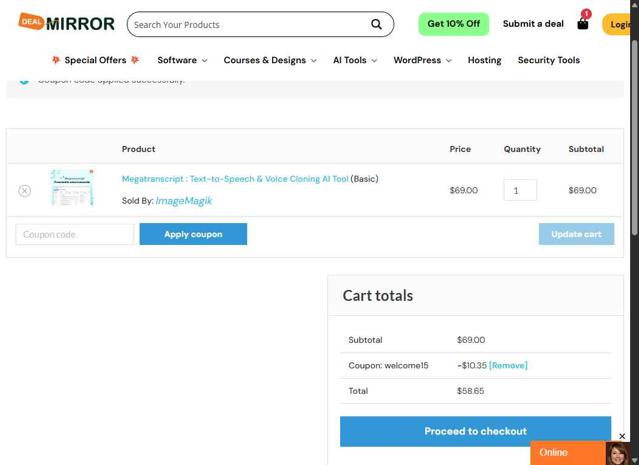Open the Security Tools menu item
639x465 pixels.
(x=549, y=60)
